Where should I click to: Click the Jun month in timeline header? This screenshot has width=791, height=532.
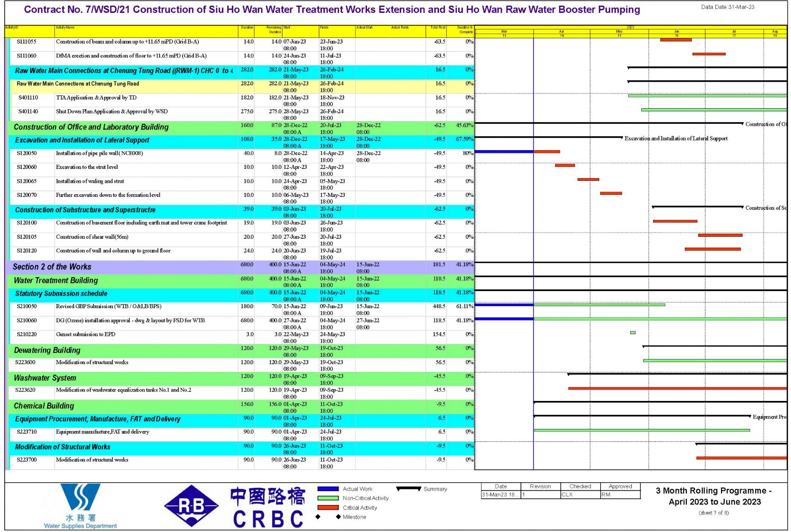[x=676, y=32]
